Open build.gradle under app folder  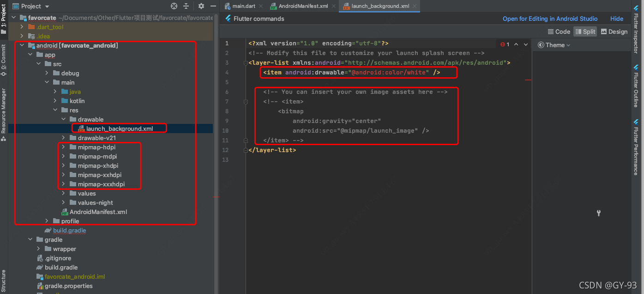click(69, 230)
